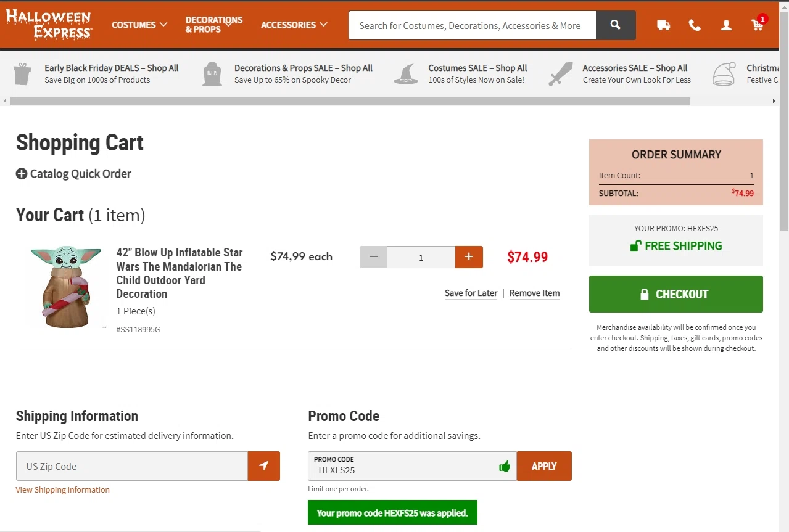Click the promo applied confirmation message
Viewport: 789px width, 532px height.
[392, 512]
